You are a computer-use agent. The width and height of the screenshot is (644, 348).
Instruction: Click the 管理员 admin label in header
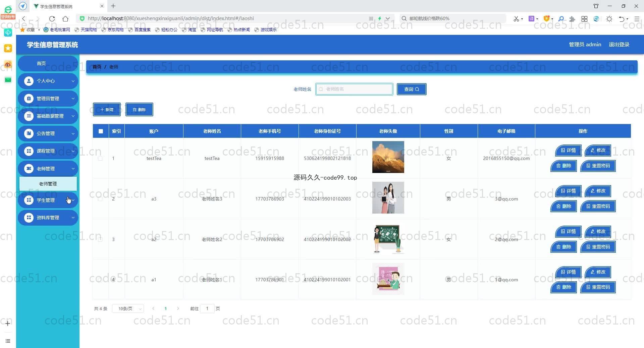pos(585,45)
